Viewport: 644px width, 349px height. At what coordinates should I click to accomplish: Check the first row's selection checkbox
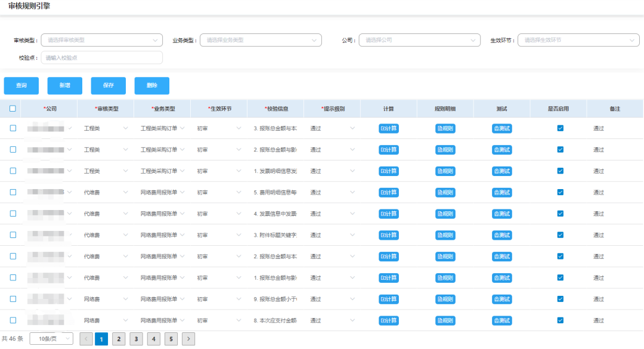(13, 128)
